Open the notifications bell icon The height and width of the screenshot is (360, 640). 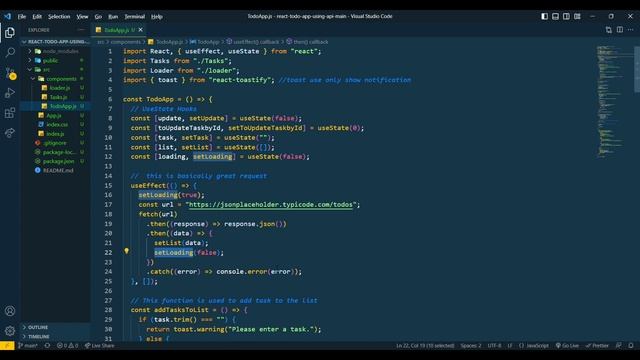coord(631,345)
